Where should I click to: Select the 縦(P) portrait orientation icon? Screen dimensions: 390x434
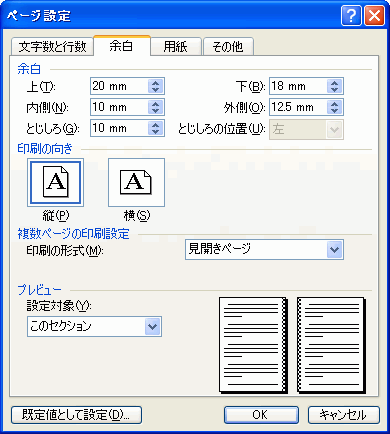click(x=55, y=182)
